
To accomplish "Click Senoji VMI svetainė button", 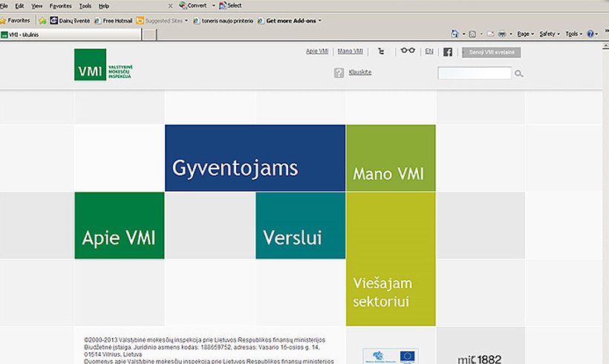I will (492, 52).
